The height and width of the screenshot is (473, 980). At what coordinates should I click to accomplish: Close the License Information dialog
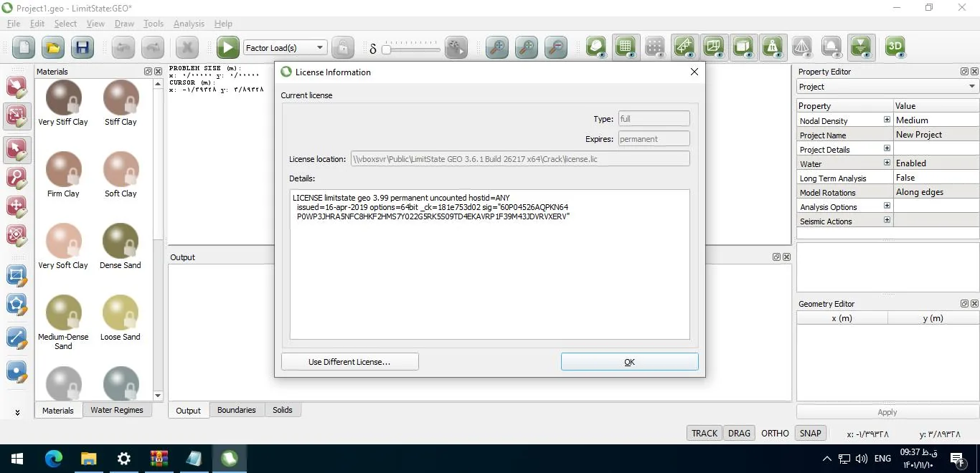(x=694, y=72)
